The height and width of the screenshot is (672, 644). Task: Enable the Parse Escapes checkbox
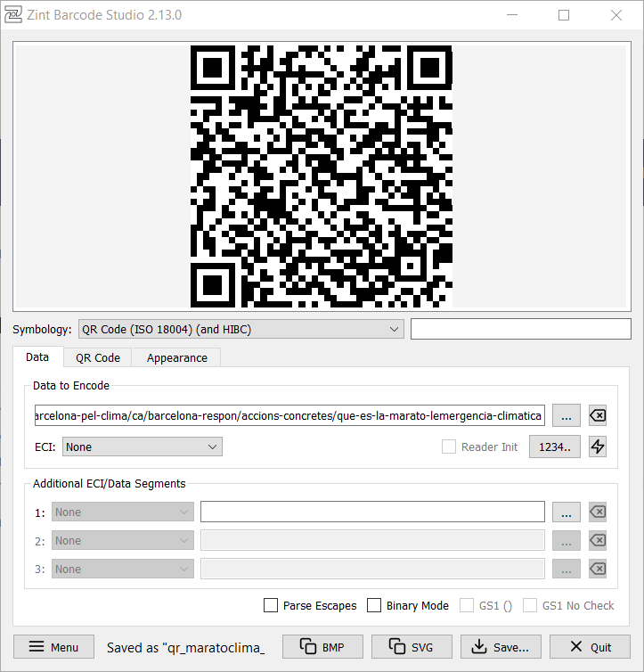coord(272,606)
